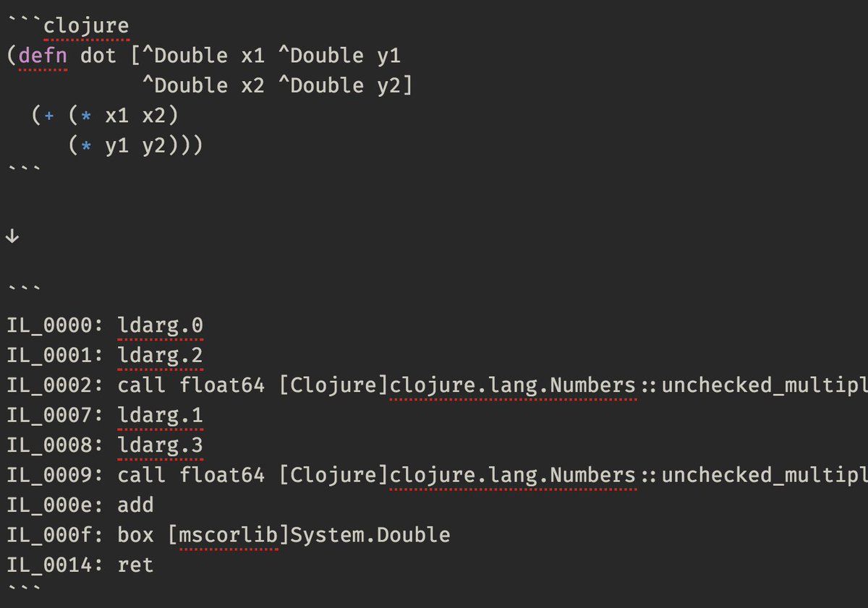This screenshot has width=868, height=608.
Task: Click the "box" instruction
Action: point(135,535)
